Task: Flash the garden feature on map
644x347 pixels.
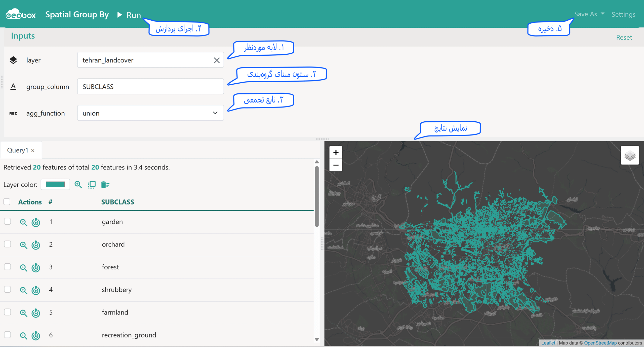Action: [36, 222]
